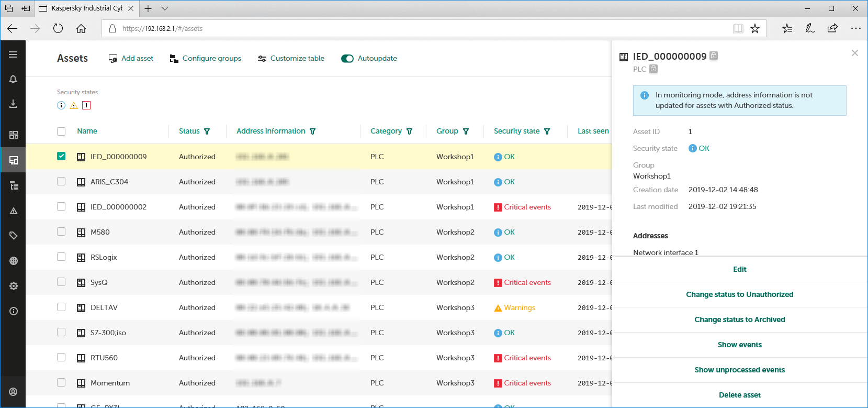
Task: Click the warning triangle security state icon
Action: point(74,105)
